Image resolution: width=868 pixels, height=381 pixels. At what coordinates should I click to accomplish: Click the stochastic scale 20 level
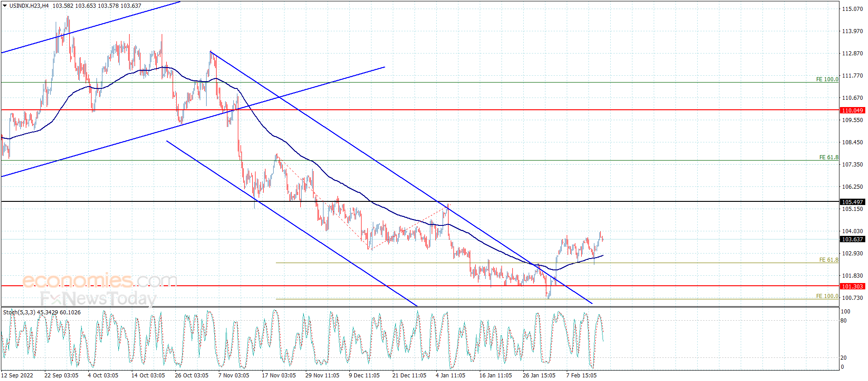click(x=844, y=358)
